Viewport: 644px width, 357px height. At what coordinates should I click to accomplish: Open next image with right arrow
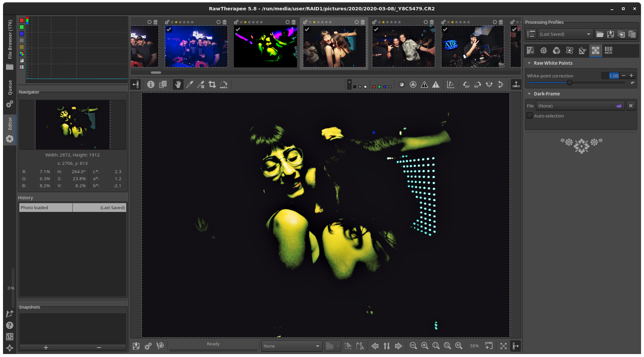[398, 346]
